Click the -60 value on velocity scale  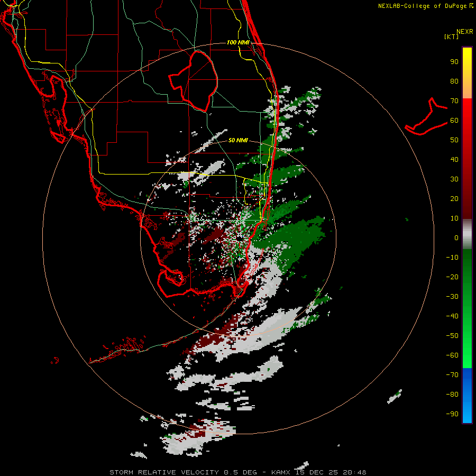pyautogui.click(x=452, y=355)
